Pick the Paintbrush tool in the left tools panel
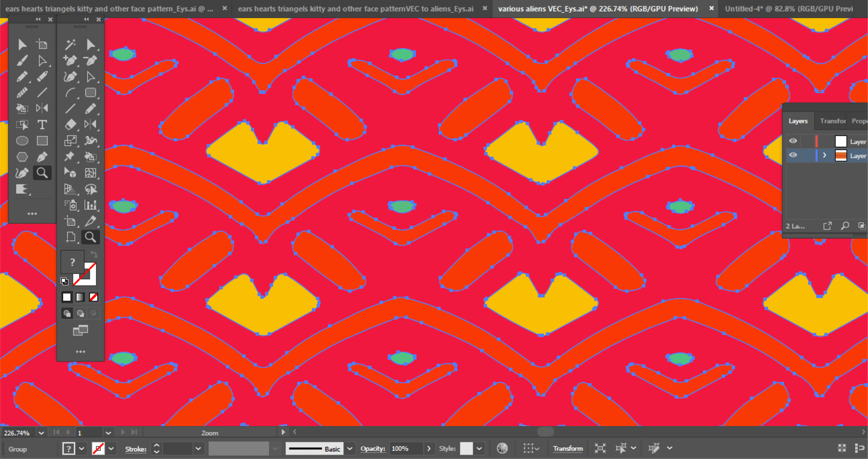 pos(22,61)
